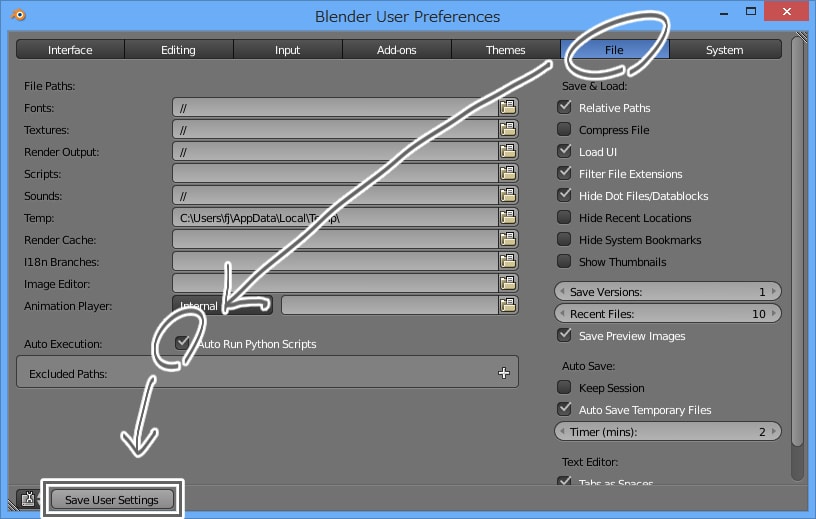
Task: Click the Scripts path input field
Action: click(335, 173)
